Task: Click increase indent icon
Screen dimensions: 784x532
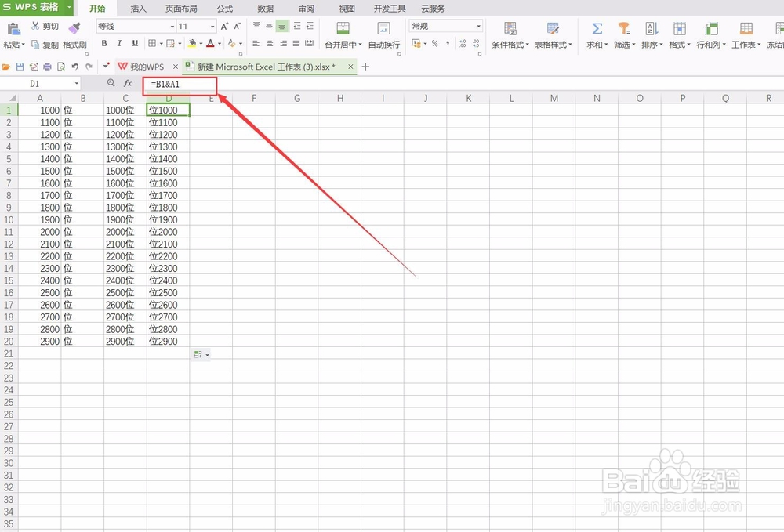Action: tap(310, 26)
